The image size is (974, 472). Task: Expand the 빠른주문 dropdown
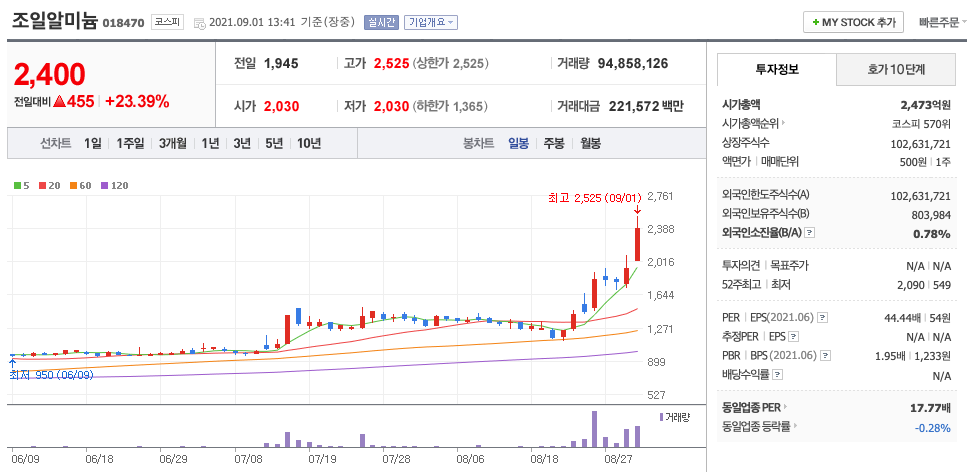[943, 23]
